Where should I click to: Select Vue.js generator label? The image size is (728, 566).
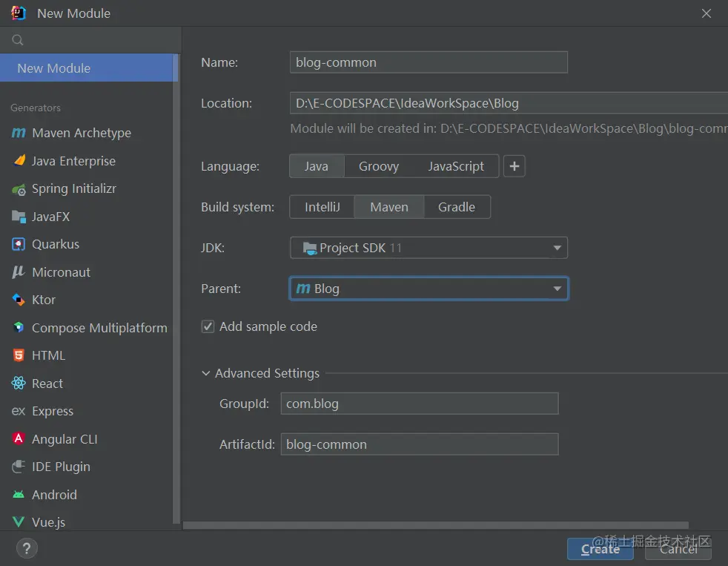point(49,522)
